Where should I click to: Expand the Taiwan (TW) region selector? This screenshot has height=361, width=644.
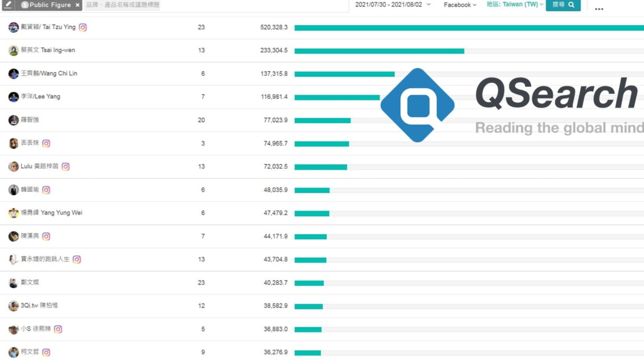click(515, 5)
